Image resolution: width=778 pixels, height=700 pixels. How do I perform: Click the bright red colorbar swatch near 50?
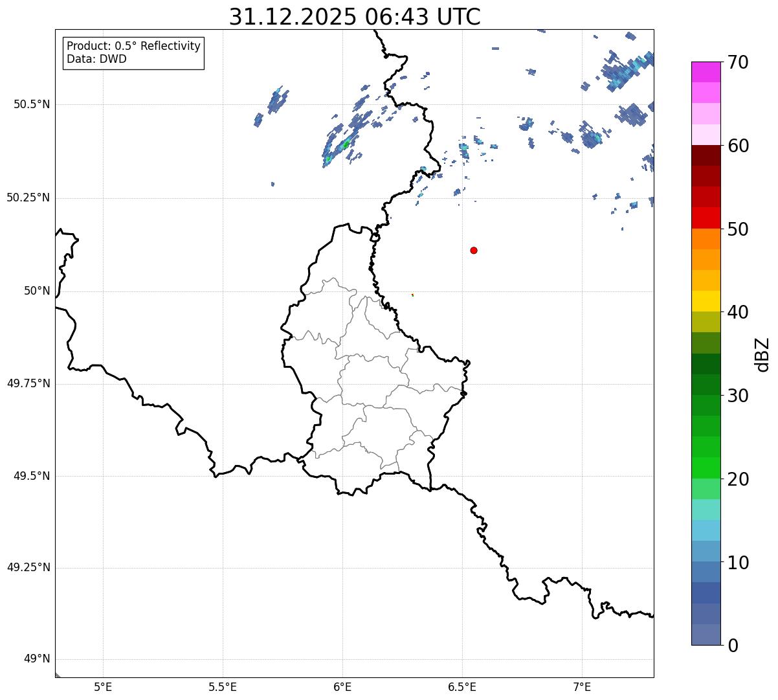click(x=706, y=218)
